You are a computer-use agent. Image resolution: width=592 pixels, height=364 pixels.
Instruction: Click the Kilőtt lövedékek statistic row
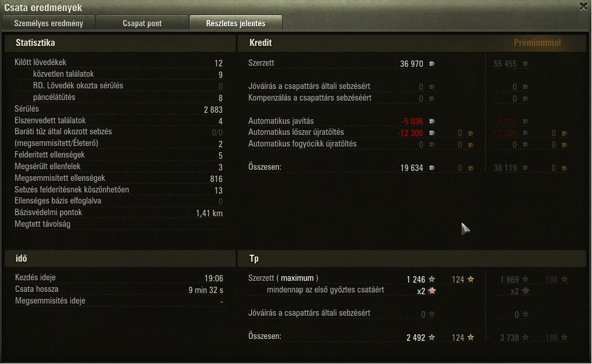coord(119,62)
